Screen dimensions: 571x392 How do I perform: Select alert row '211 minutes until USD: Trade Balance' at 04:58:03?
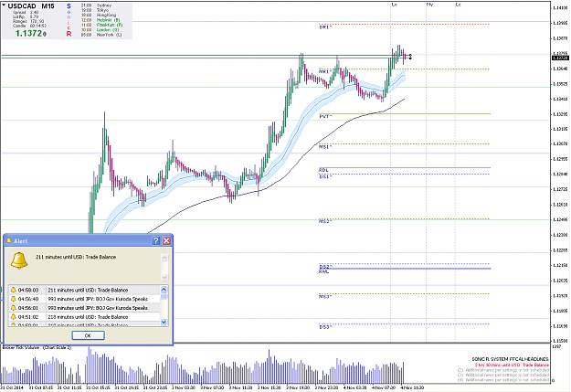pos(84,290)
